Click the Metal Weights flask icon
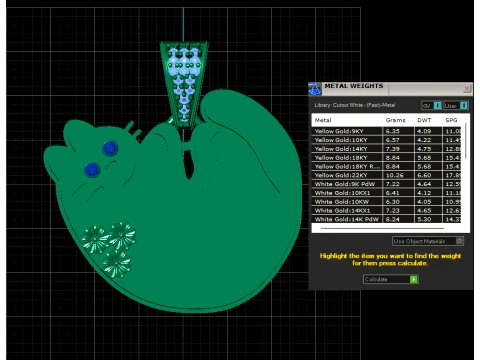 [314, 88]
